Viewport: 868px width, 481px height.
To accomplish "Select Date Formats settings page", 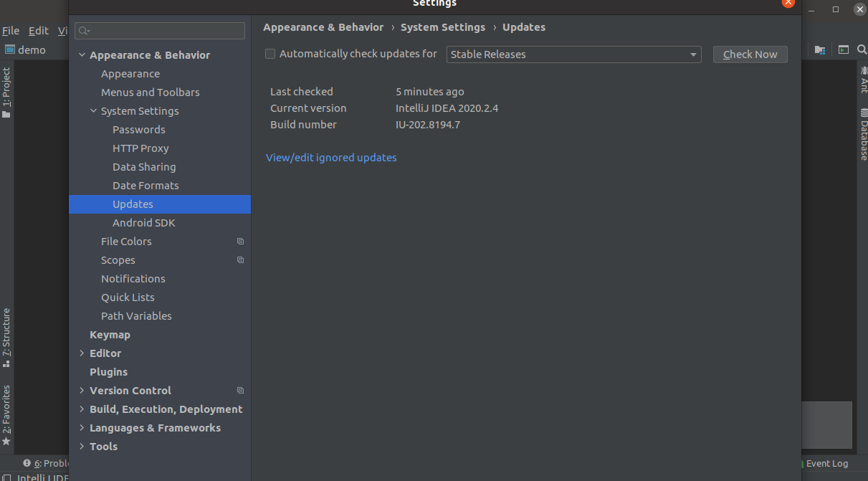I will (146, 186).
